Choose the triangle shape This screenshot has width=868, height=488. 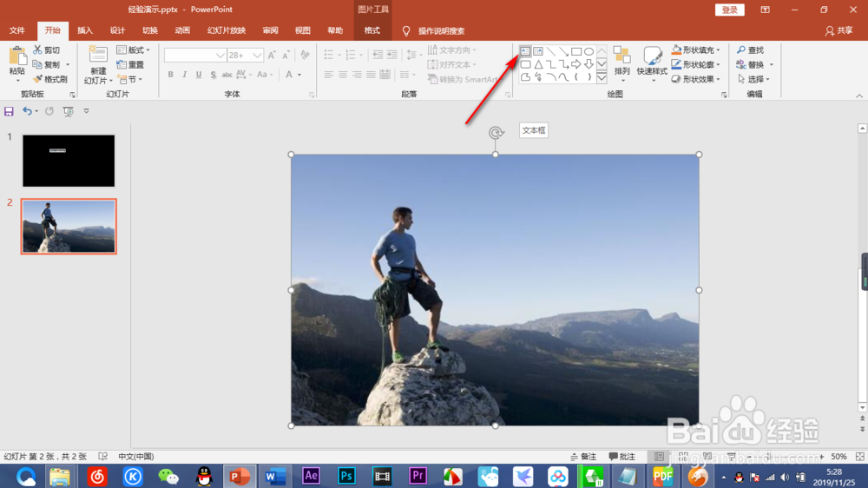coord(538,64)
